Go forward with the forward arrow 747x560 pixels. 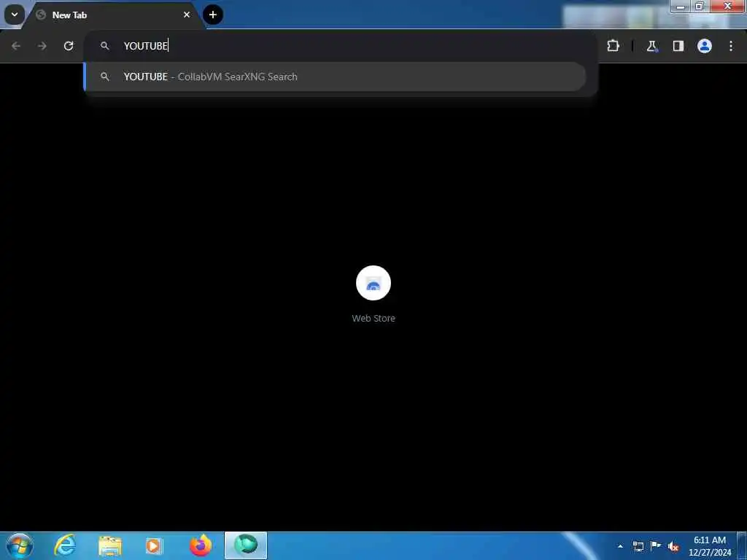click(x=42, y=46)
